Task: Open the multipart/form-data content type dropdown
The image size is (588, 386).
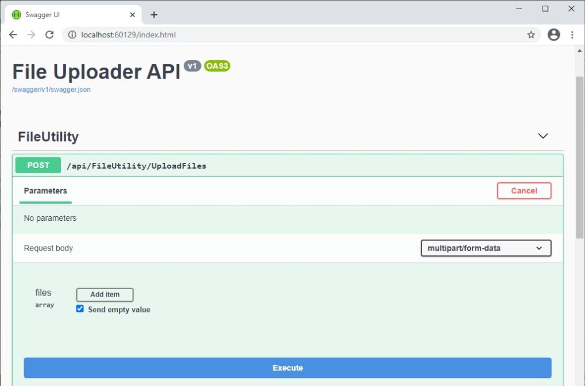Action: click(x=486, y=248)
